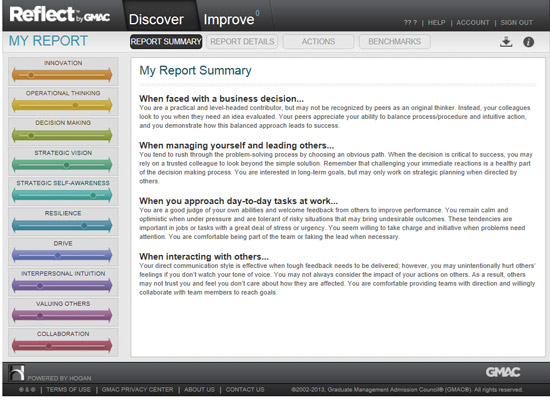Open the ACCOUNT link
The height and width of the screenshot is (401, 550).
click(x=472, y=22)
